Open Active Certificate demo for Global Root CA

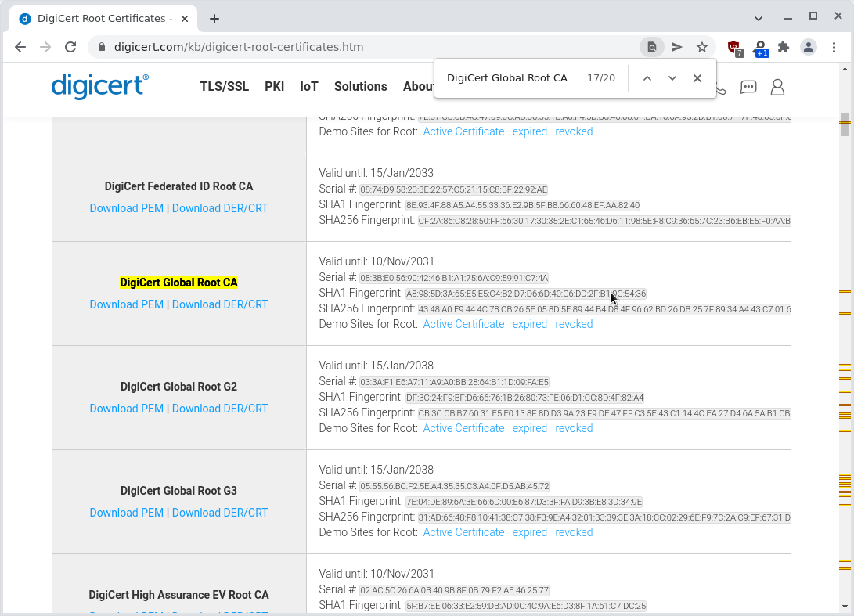coord(463,324)
